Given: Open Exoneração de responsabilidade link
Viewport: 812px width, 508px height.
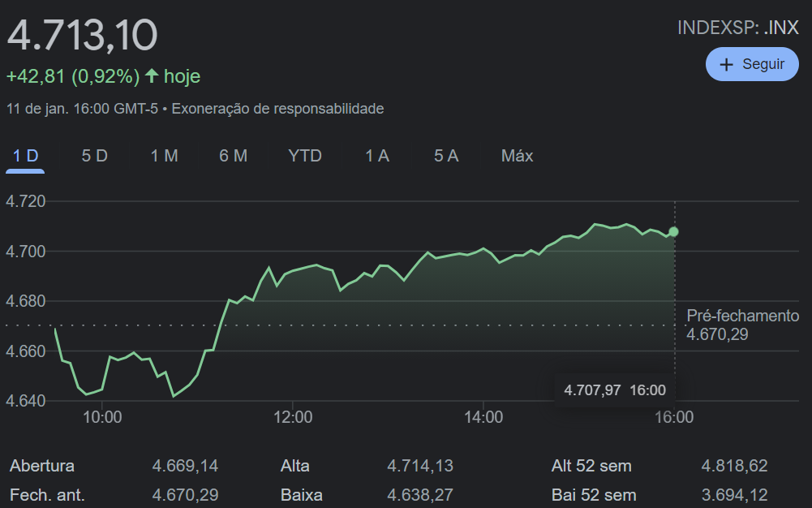Looking at the screenshot, I should (x=277, y=109).
